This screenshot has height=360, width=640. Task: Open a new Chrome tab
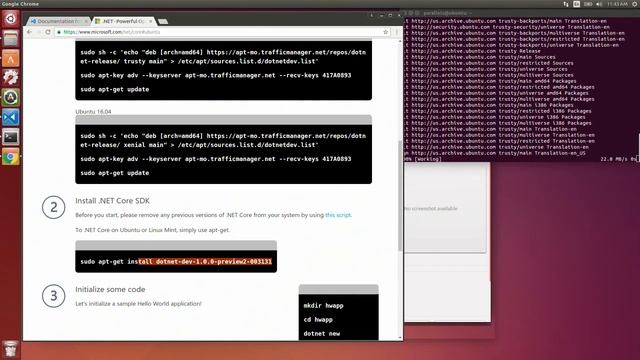click(162, 21)
